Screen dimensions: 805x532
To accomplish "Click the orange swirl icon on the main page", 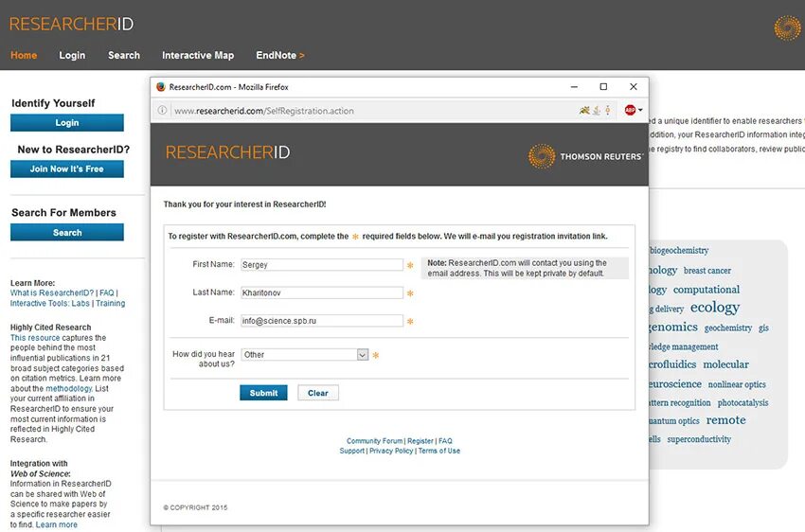I will (x=787, y=27).
